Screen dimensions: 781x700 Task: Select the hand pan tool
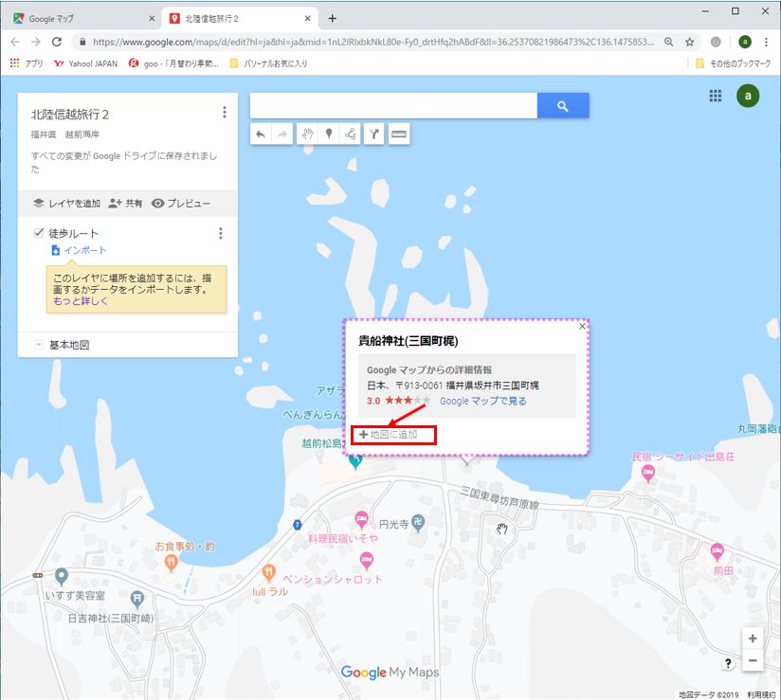coord(307,134)
